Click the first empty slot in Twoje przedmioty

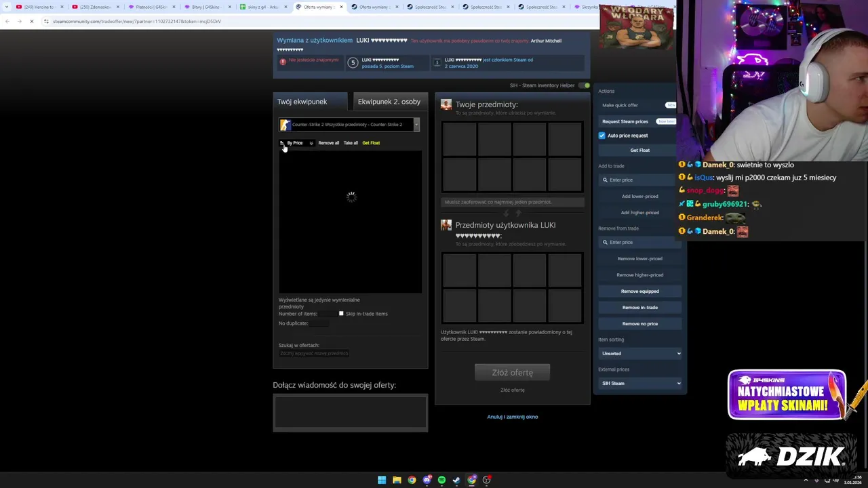pyautogui.click(x=459, y=140)
